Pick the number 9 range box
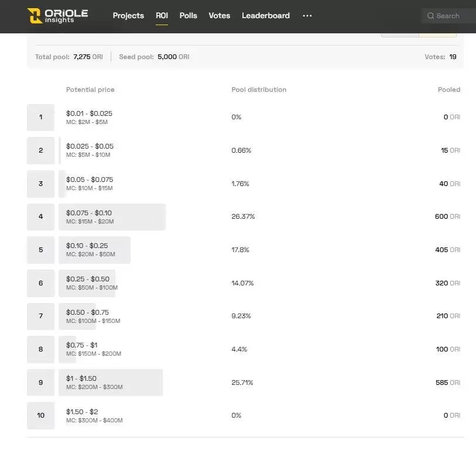Screen dimensions: 476x451 [40, 383]
